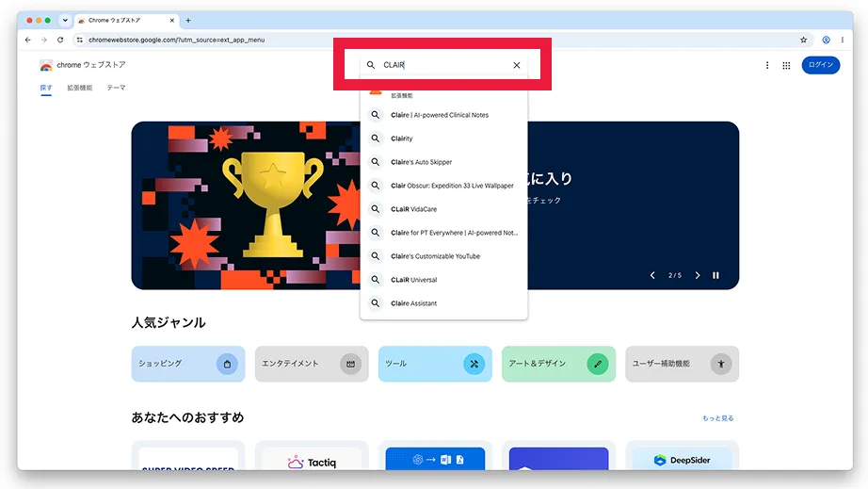Screen dimensions: 868x489
Task: Select the 探す tab
Action: click(x=46, y=88)
